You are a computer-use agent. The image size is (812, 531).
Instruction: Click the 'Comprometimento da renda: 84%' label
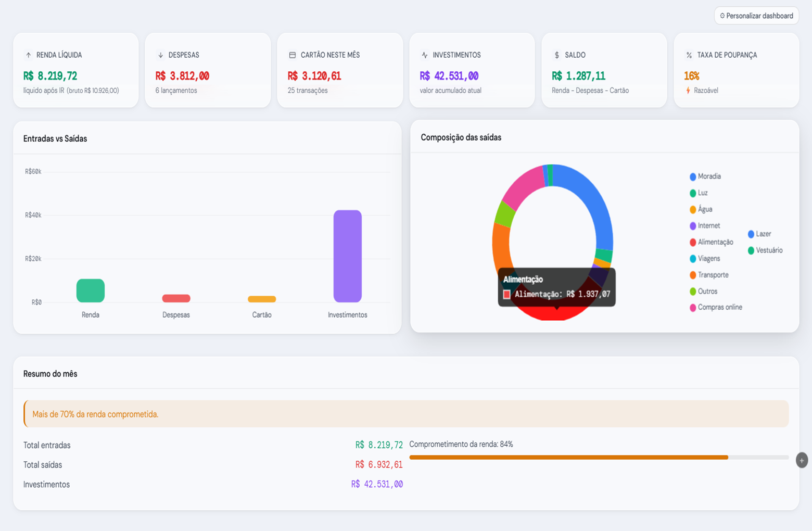[x=461, y=445]
